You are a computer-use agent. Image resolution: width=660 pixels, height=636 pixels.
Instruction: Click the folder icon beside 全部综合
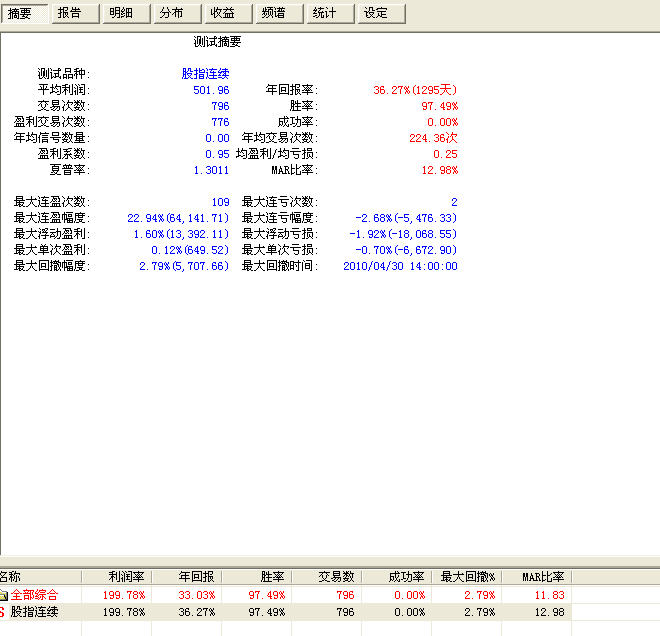coord(4,595)
